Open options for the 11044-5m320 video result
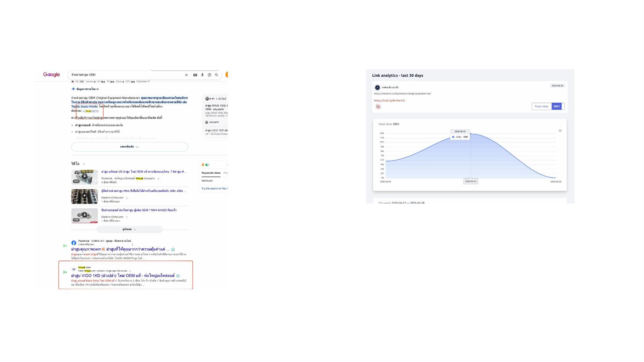This screenshot has width=644, height=362. pyautogui.click(x=127, y=217)
